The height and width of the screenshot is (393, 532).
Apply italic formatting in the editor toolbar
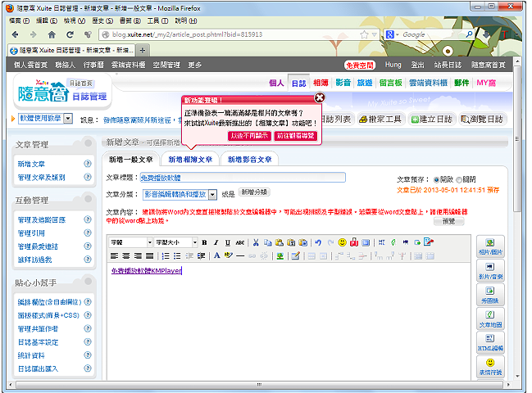click(216, 242)
